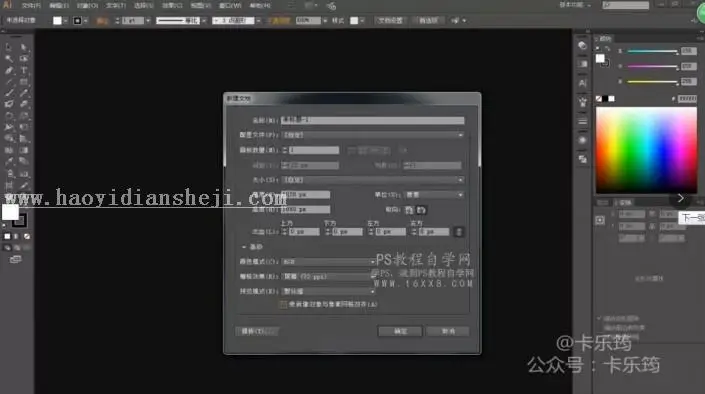Image resolution: width=705 pixels, height=394 pixels.
Task: Confirm the new document with OK button
Action: pos(400,331)
